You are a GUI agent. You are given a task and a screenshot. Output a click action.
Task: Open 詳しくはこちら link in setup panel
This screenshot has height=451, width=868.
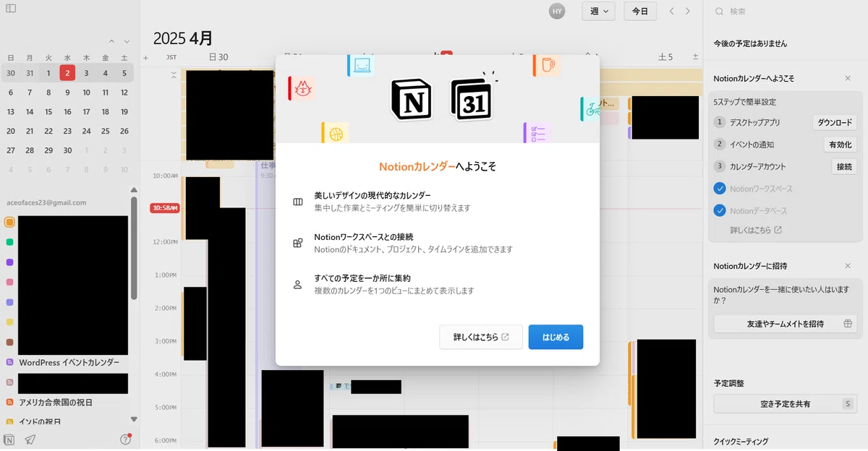[756, 230]
